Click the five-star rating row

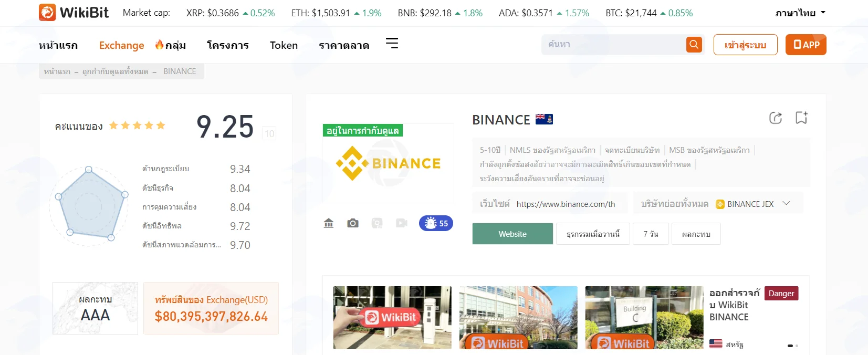(137, 126)
